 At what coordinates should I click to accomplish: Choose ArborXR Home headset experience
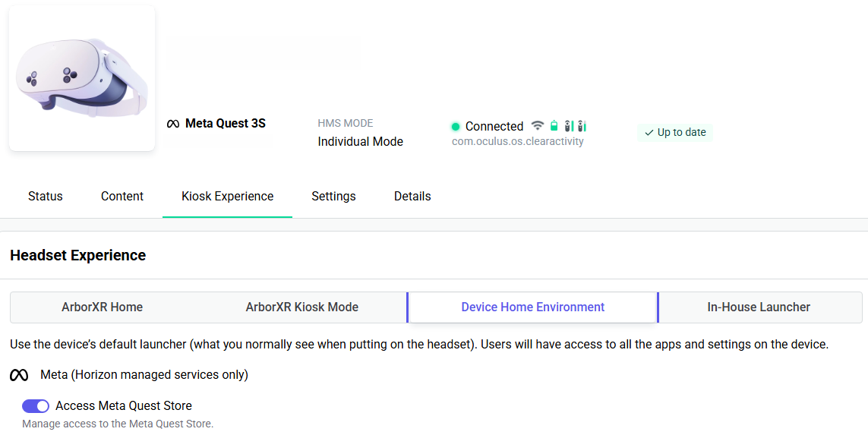pos(103,307)
